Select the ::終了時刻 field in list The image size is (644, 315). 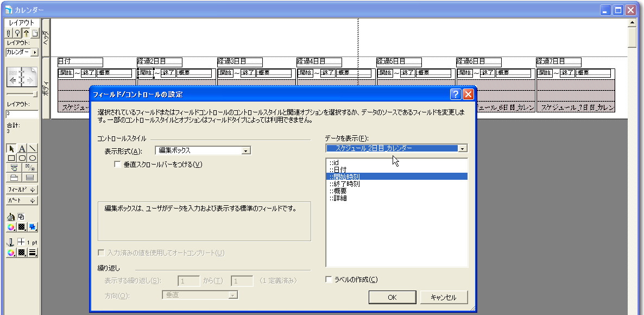point(345,184)
